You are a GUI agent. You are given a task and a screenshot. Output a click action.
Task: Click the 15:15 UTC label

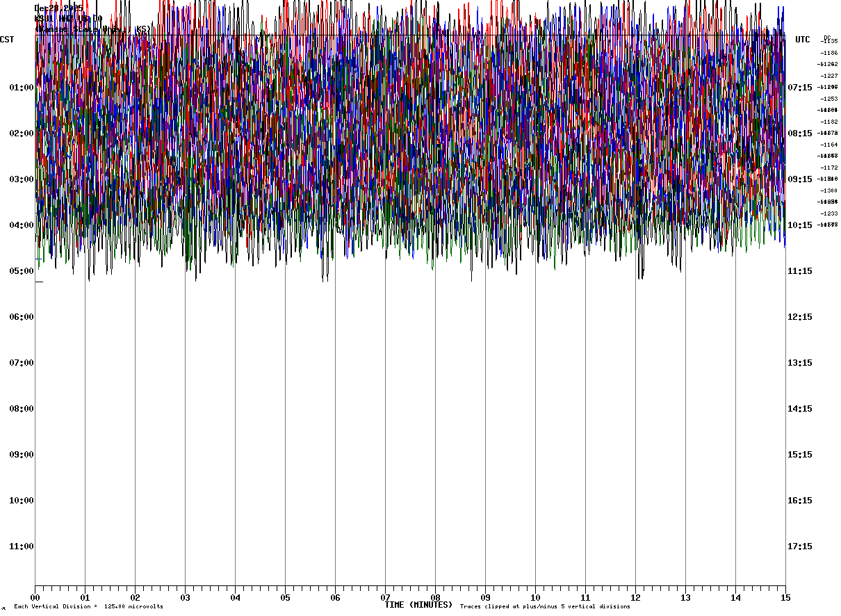point(800,455)
